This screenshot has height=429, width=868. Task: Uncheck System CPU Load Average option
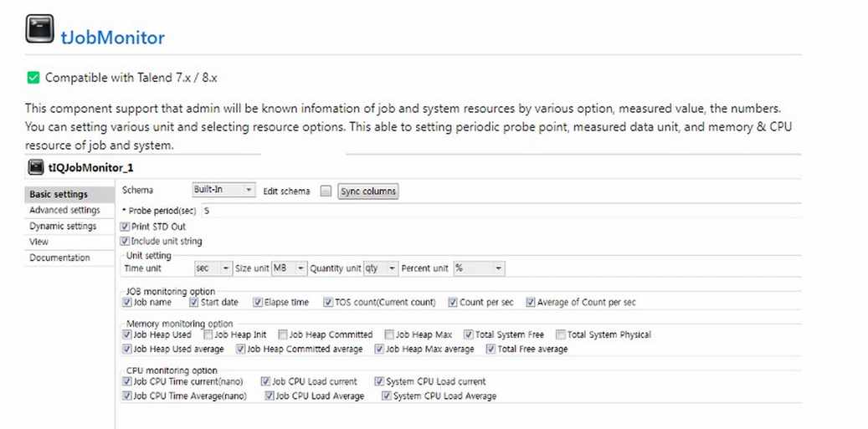click(387, 396)
